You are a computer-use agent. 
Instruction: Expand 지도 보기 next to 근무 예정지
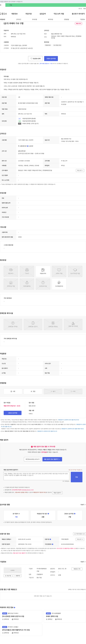coord(80,170)
